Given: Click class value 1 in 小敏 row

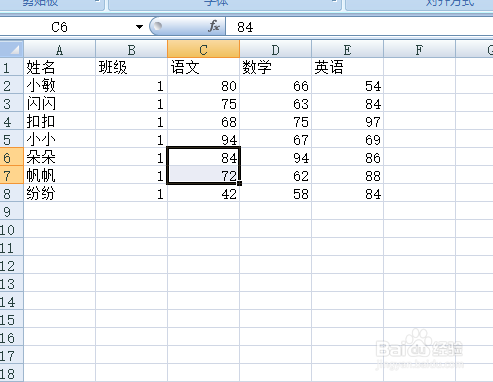Looking at the screenshot, I should [132, 85].
